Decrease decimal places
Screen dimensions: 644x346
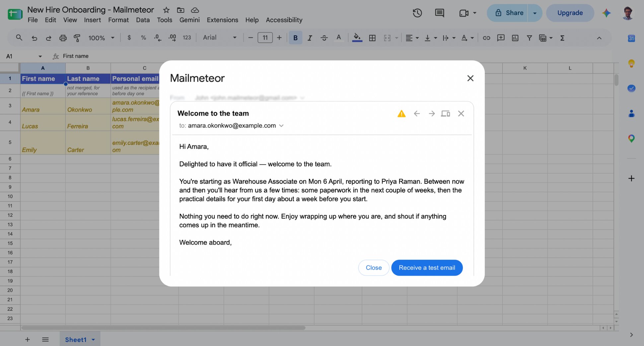[x=158, y=38]
